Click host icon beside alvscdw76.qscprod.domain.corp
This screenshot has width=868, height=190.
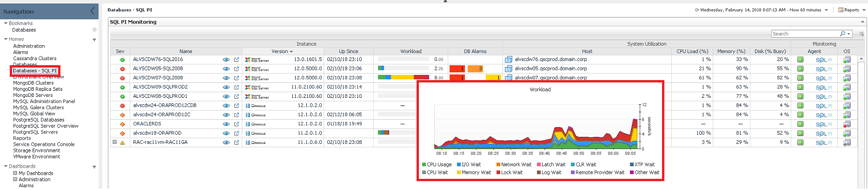(509, 60)
